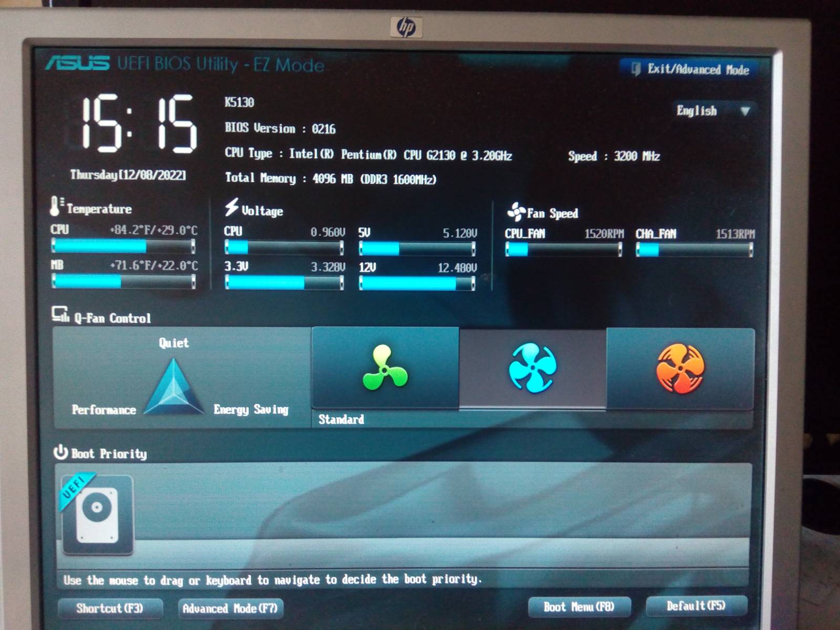The image size is (840, 630).
Task: Click the +71.6°F/+22.0°C MB temperature
Action: pos(153,266)
